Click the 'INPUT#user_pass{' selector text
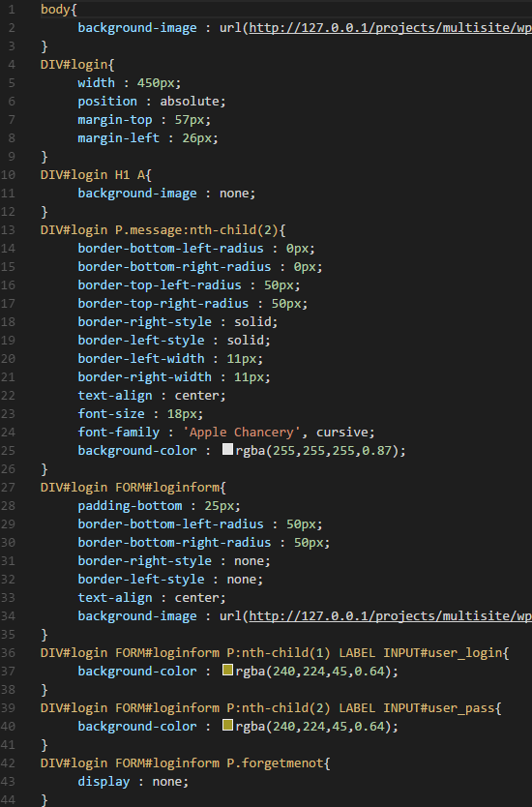This screenshot has height=807, width=532. 442,708
